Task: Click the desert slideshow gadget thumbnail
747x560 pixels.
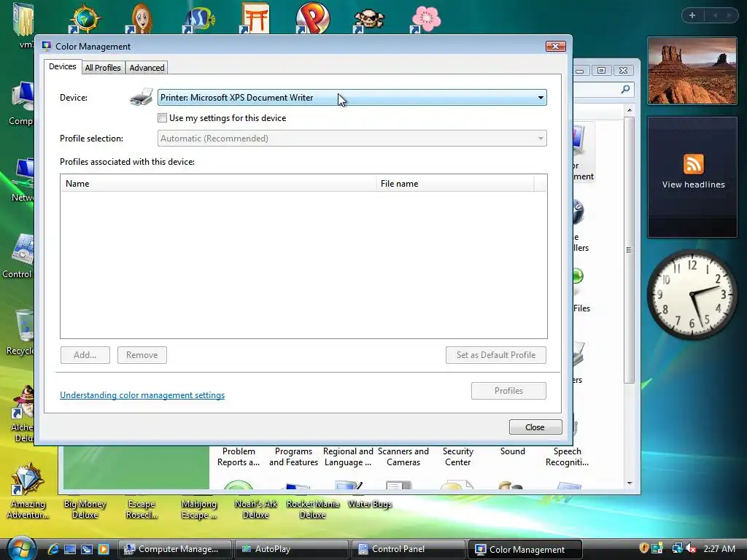Action: pyautogui.click(x=692, y=71)
